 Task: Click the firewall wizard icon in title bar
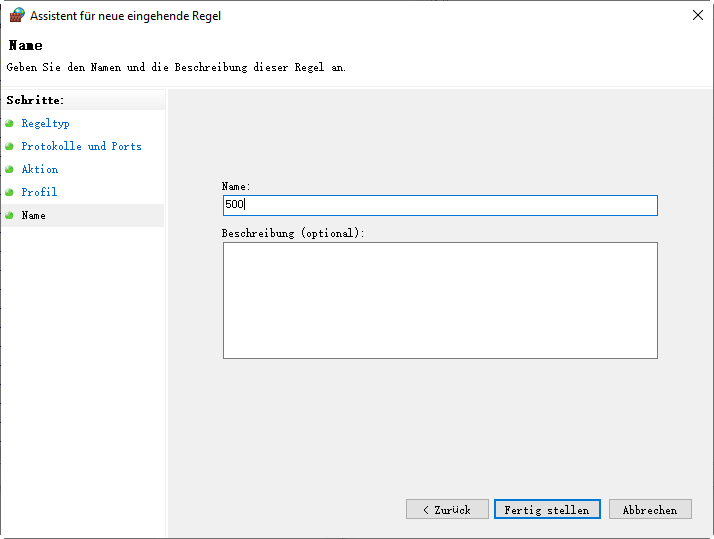click(x=16, y=16)
